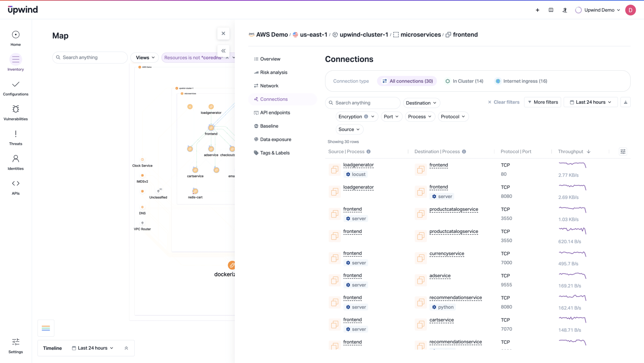The image size is (644, 363).
Task: Switch to API endpoints section
Action: click(275, 113)
